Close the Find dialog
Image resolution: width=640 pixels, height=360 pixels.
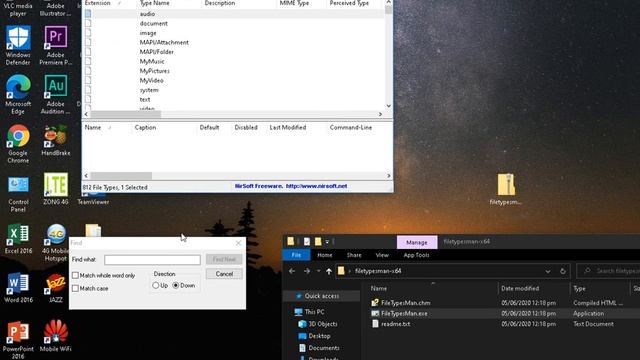tap(238, 243)
